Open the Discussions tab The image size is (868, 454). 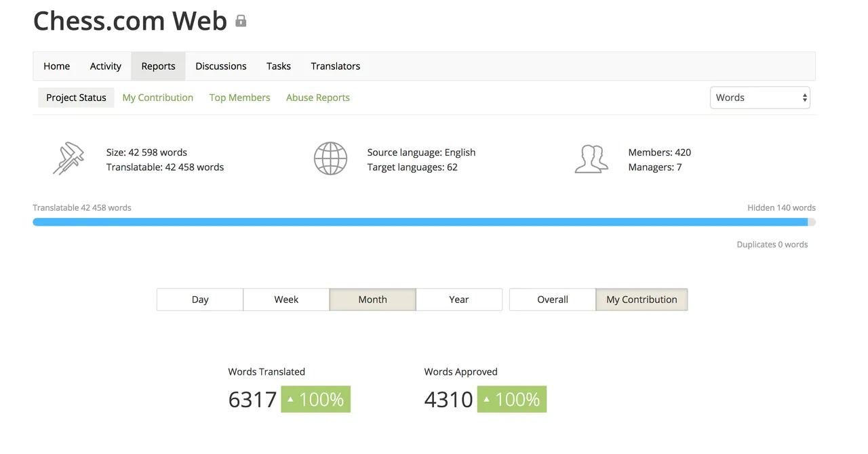pos(221,66)
